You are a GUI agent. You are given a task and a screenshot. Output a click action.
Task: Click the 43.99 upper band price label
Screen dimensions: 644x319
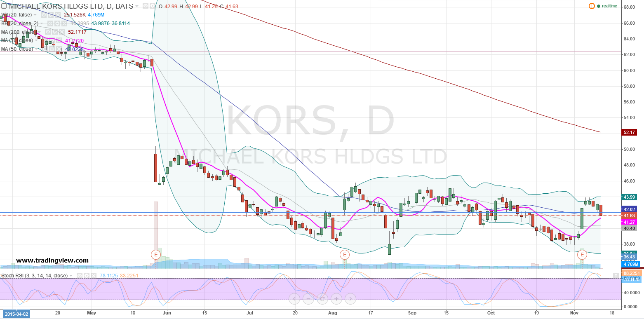(x=629, y=197)
